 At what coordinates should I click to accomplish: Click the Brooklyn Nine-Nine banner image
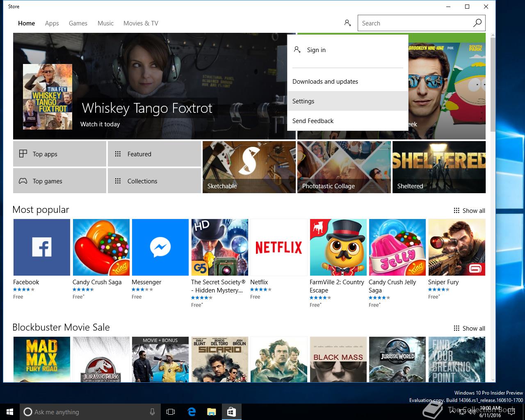tap(447, 86)
